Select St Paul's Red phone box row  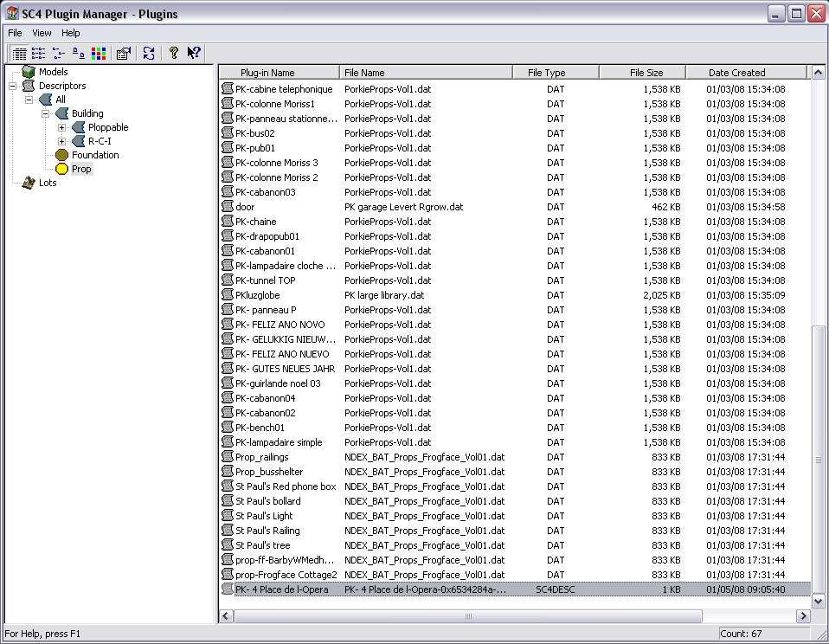click(x=515, y=486)
